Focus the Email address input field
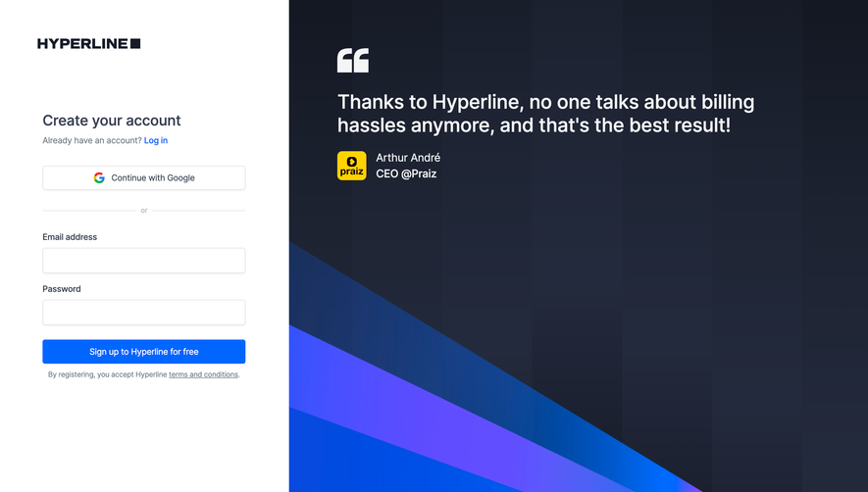This screenshot has height=492, width=868. (x=144, y=260)
